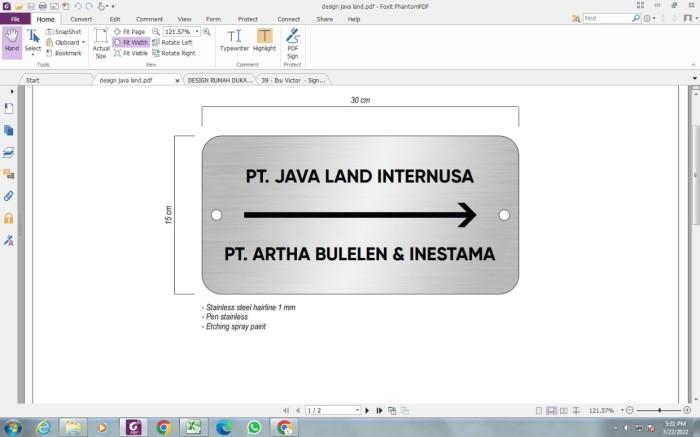
Task: Open the File menu
Action: pos(15,19)
